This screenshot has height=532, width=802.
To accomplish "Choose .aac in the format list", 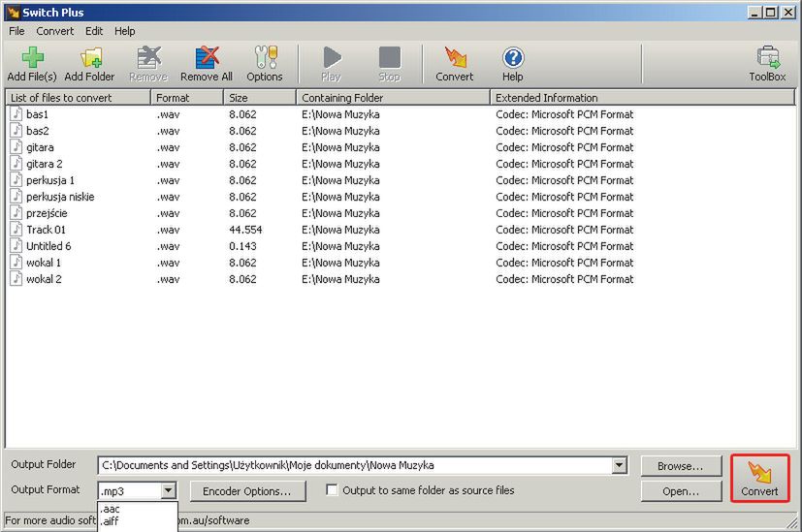I will click(x=137, y=509).
